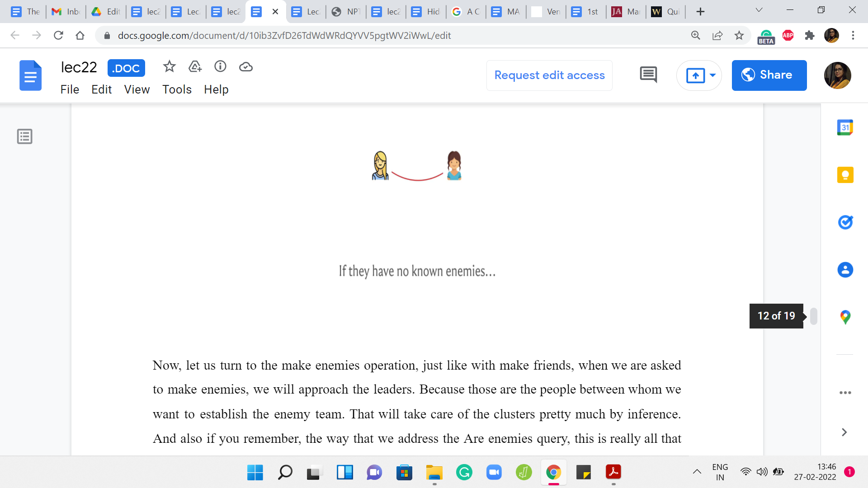This screenshot has height=488, width=868.
Task: Open the Tools menu
Action: pos(177,89)
